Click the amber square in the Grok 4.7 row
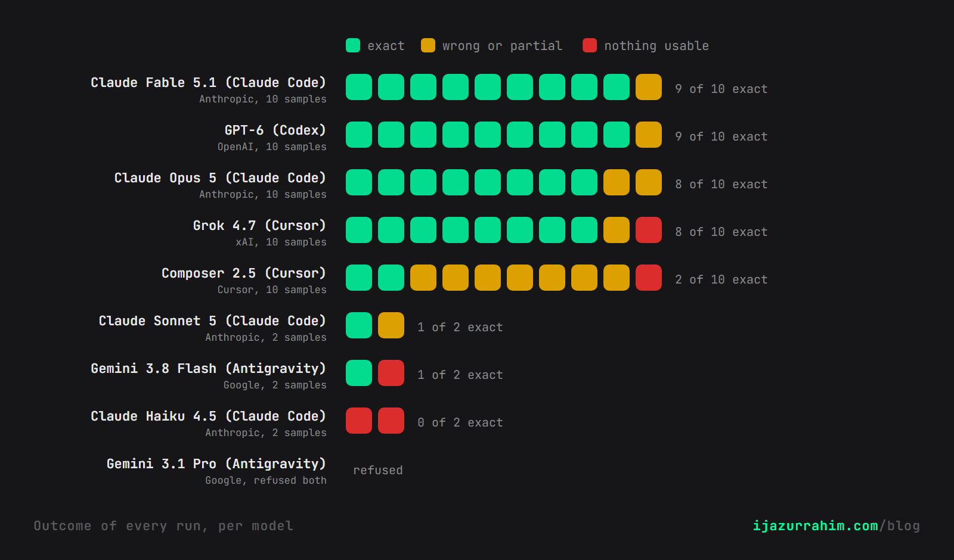Viewport: 954px width, 560px height. click(x=617, y=230)
